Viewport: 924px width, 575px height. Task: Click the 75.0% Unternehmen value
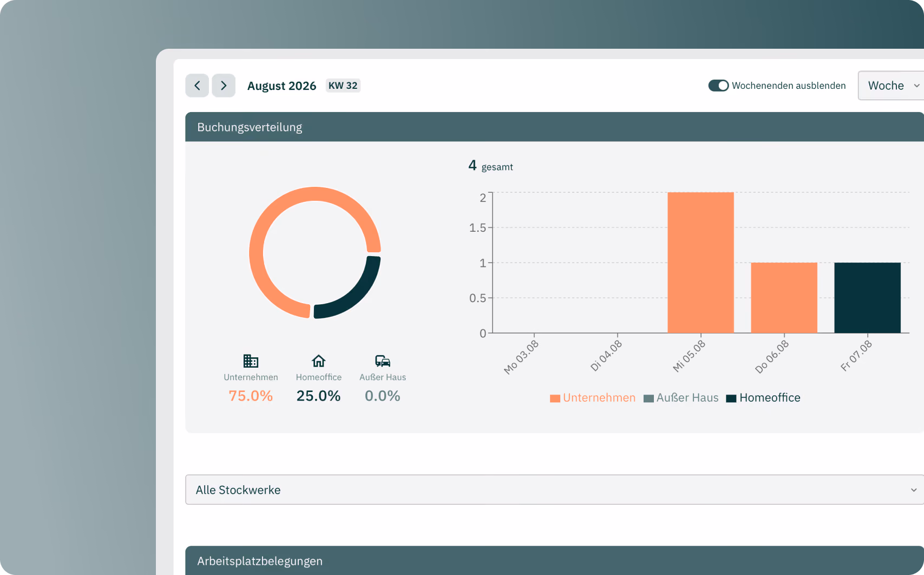point(251,396)
